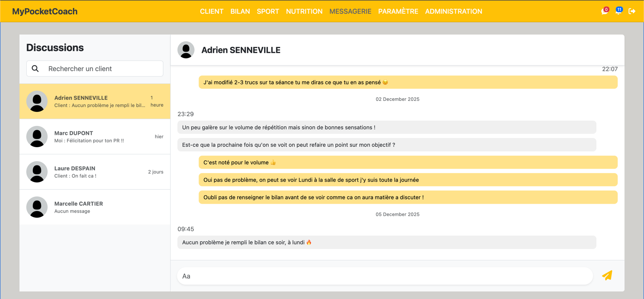The height and width of the screenshot is (299, 644).
Task: Navigate to the CLIENT section
Action: (212, 11)
